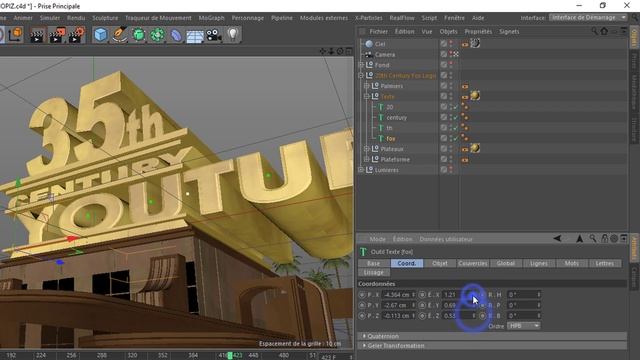Select the Camera object in tree
The height and width of the screenshot is (360, 640).
(x=385, y=54)
